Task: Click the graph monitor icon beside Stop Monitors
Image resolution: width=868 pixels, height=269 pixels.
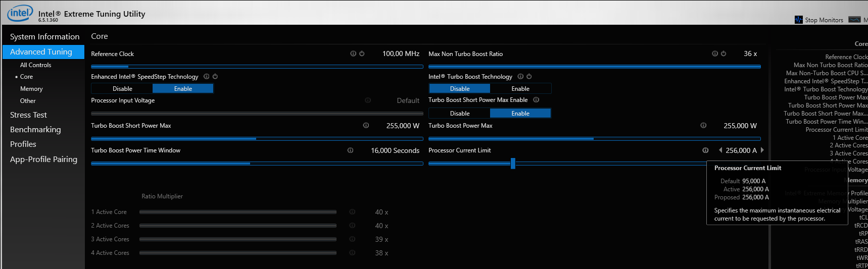Action: [854, 20]
